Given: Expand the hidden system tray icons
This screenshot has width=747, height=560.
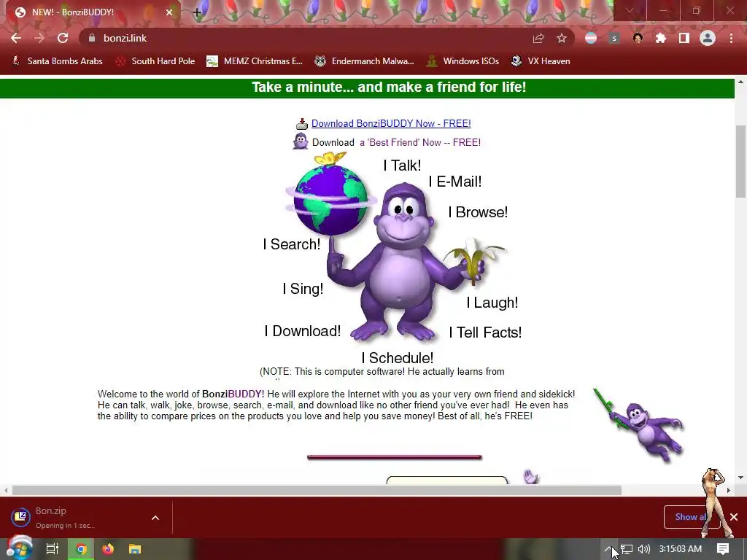Looking at the screenshot, I should (x=608, y=549).
